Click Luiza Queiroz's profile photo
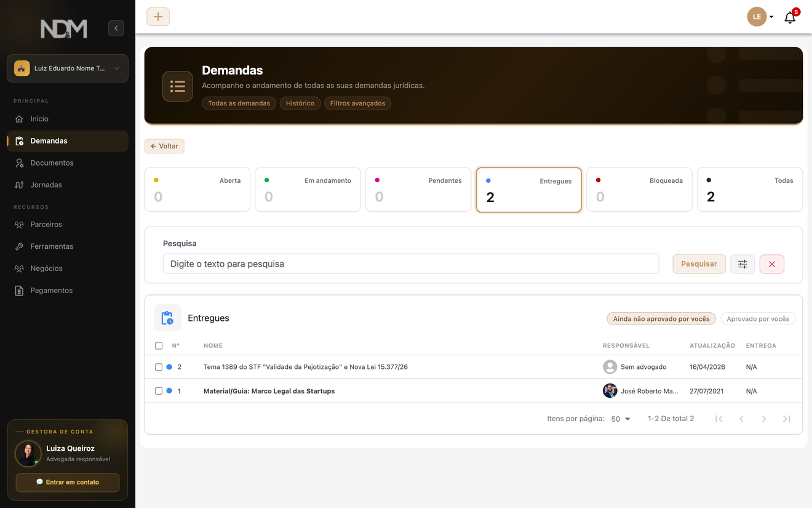This screenshot has height=508, width=812. pyautogui.click(x=28, y=454)
